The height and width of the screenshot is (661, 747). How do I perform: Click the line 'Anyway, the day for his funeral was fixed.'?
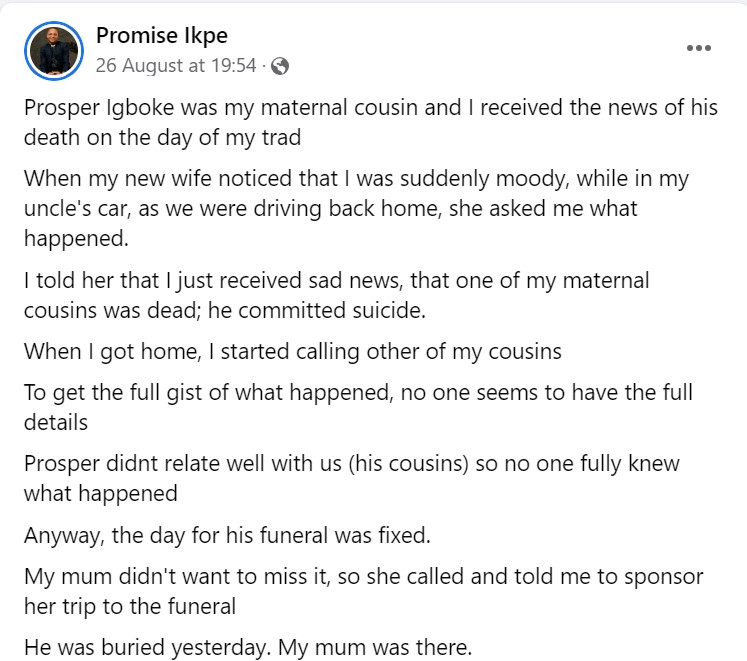[x=227, y=535]
